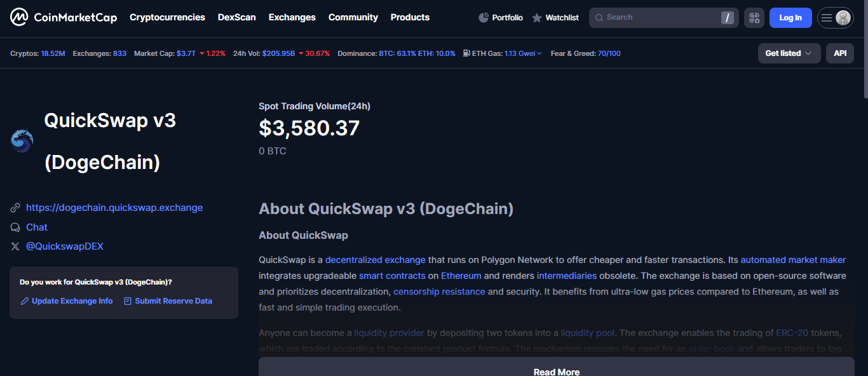868x376 pixels.
Task: Click the $3,580.37 spot trading volume
Action: tap(309, 128)
